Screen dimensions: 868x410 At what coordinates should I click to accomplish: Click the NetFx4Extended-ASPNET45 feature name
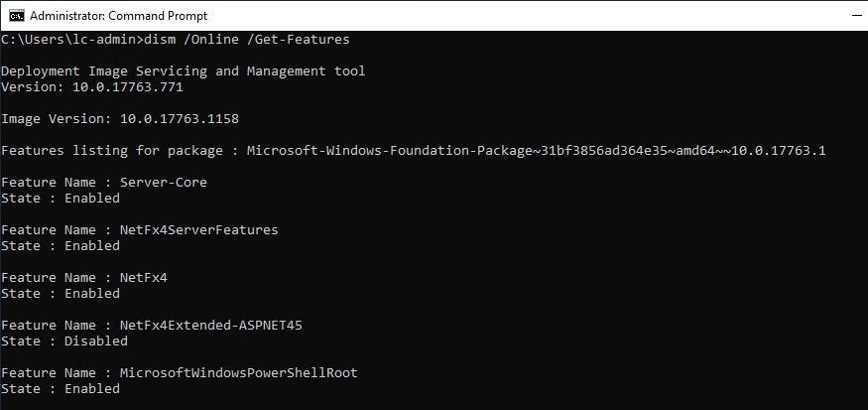211,326
